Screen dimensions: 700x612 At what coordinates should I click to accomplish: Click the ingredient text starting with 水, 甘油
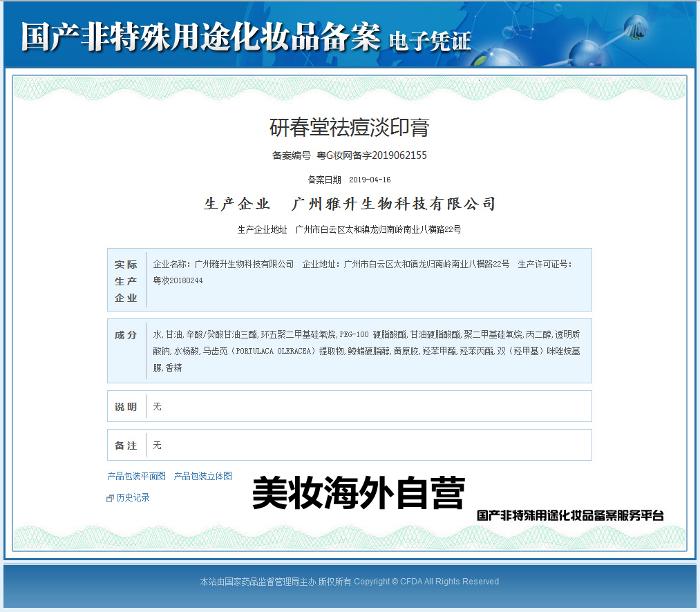pyautogui.click(x=366, y=351)
